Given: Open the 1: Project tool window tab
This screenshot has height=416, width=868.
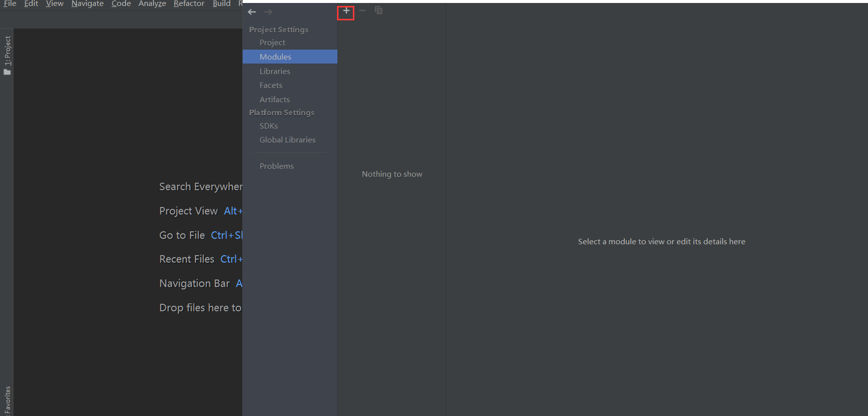Looking at the screenshot, I should 7,55.
